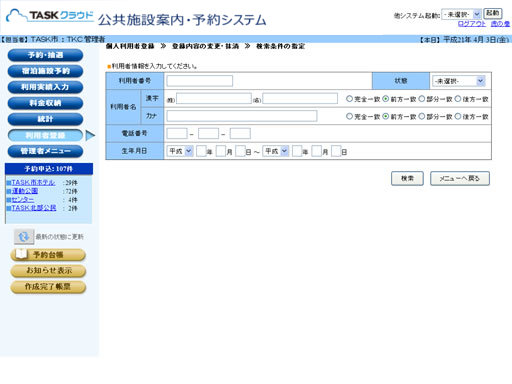Click the 漢字 surname (姓) input field
This screenshot has height=384, width=512.
tap(214, 99)
